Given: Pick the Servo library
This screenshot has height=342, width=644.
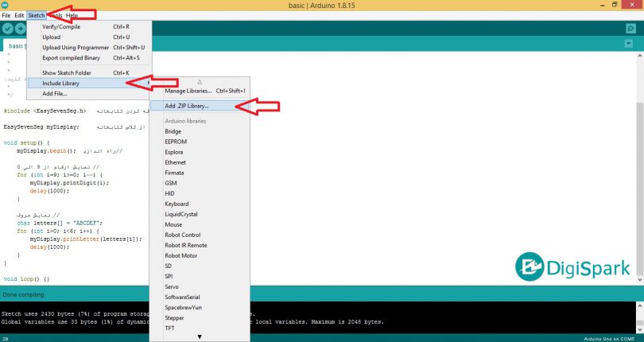Looking at the screenshot, I should 172,286.
